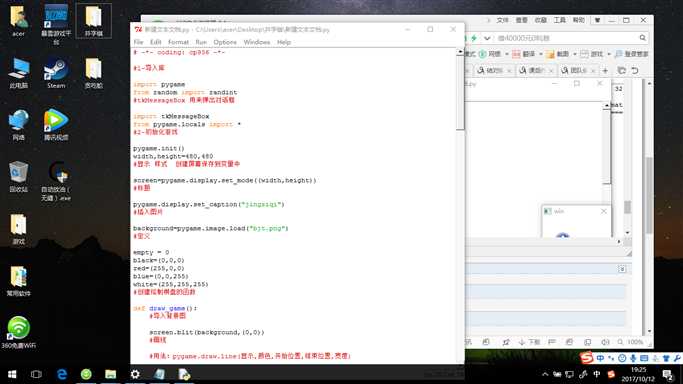Click the Sogou input microphone icon
Screen dimensions: 683x384
(633, 358)
